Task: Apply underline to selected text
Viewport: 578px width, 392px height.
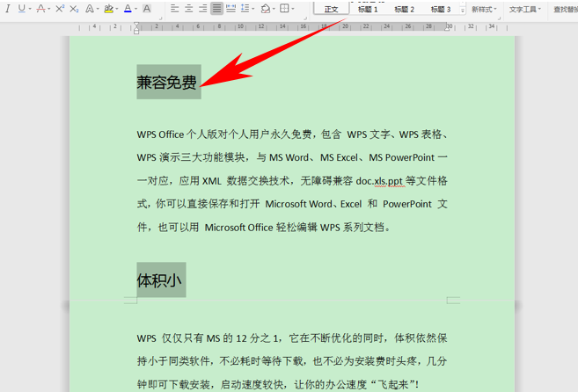Action: (x=22, y=9)
